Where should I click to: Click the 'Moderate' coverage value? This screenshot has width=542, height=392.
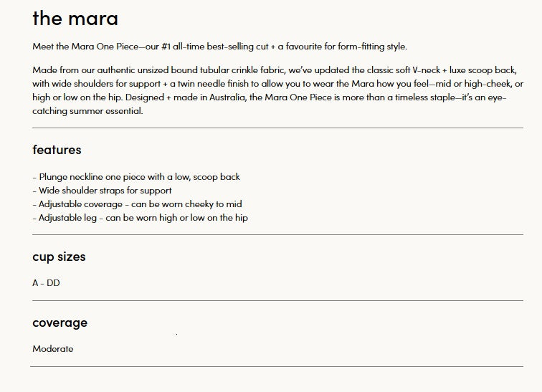53,349
